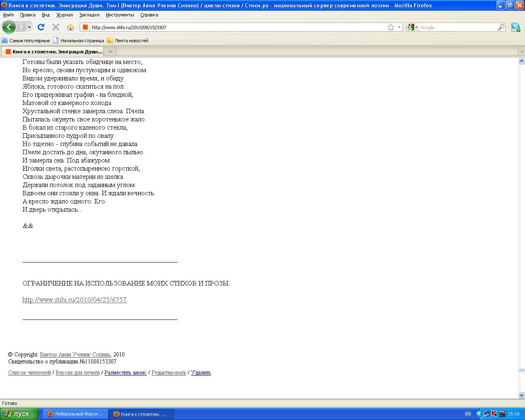This screenshot has width=525, height=420.
Task: Click the 'Готово' status bar text
Action: [x=9, y=403]
